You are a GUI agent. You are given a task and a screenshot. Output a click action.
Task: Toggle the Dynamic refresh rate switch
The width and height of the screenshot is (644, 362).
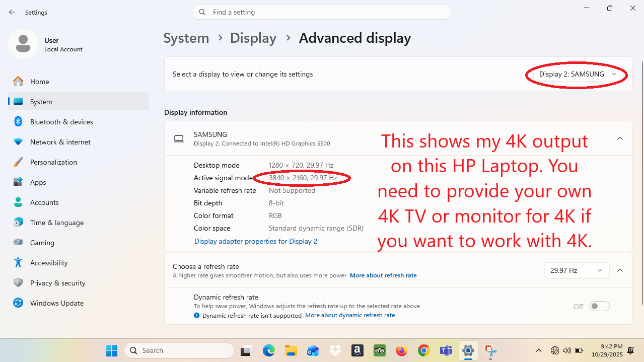pyautogui.click(x=599, y=306)
